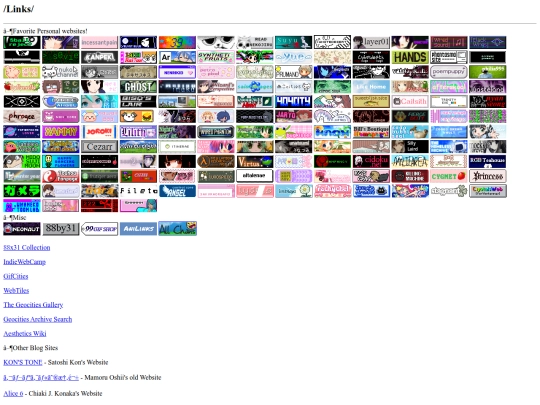540x405 pixels.
Task: Click the JOROKI red badge
Action: 100,132
